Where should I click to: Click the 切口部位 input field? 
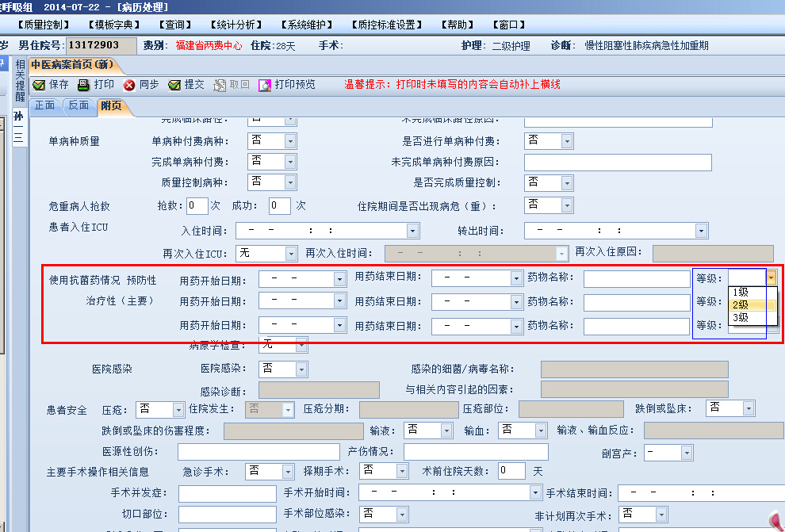[228, 515]
